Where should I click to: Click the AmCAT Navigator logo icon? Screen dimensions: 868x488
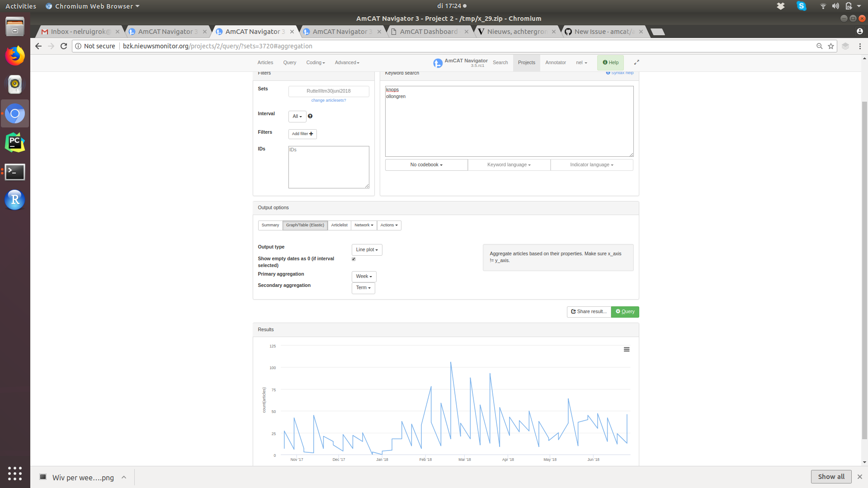pyautogui.click(x=438, y=63)
